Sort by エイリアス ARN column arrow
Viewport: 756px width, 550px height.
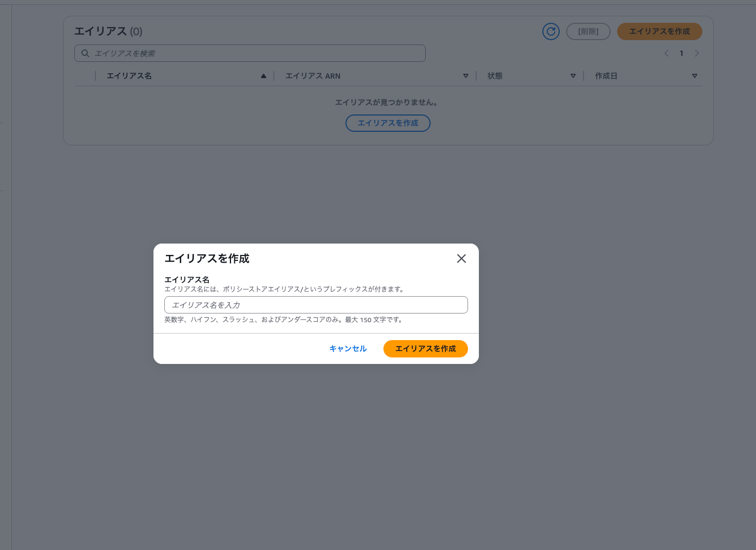[x=466, y=76]
